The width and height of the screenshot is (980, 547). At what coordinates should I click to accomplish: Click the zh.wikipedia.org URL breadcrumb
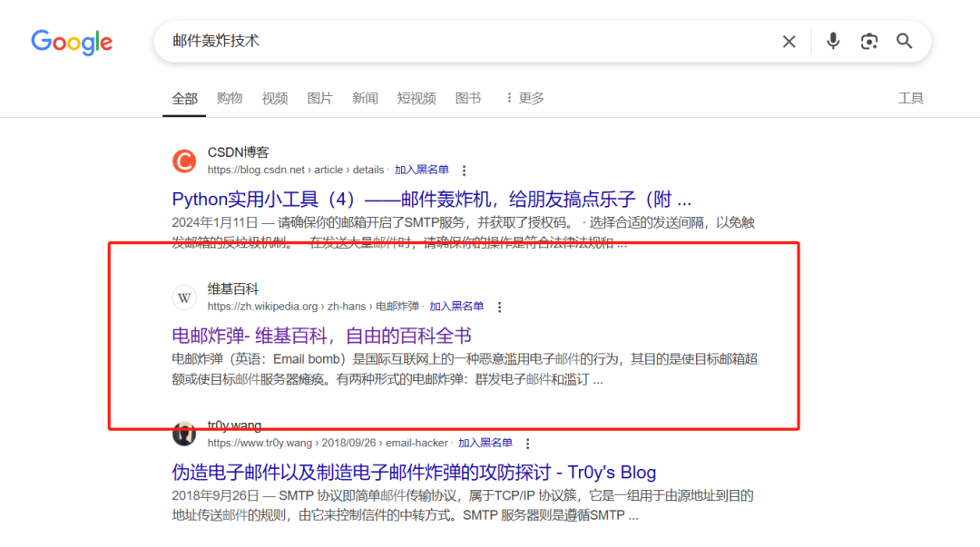[x=313, y=307]
